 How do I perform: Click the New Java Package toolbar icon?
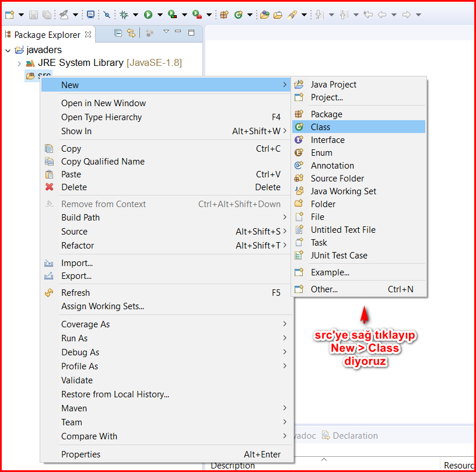(224, 15)
